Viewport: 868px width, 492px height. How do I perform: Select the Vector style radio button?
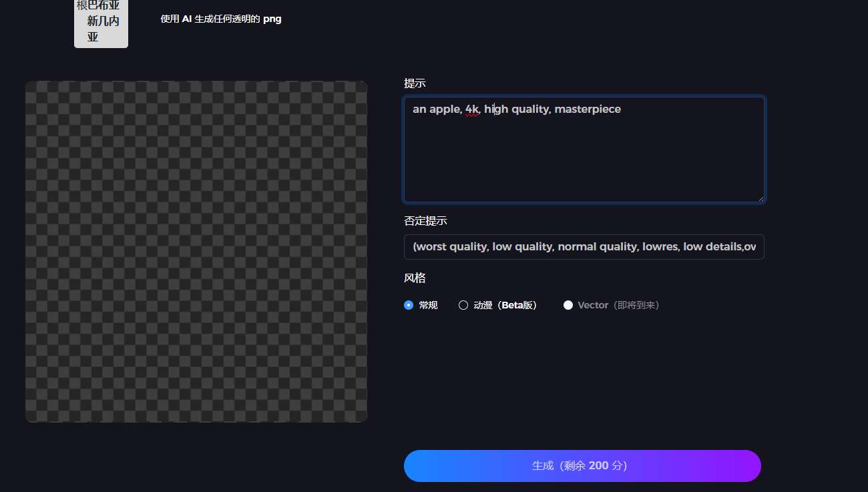568,305
